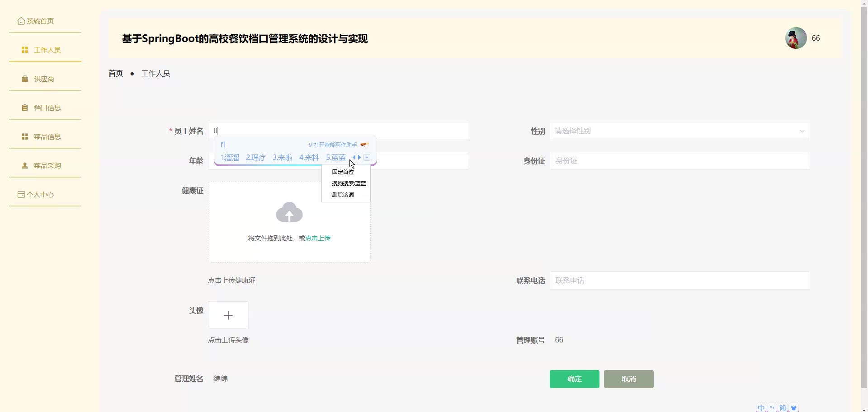Screen dimensions: 868x412
Task: Choose 固定首位 from the context menu
Action: coord(343,172)
